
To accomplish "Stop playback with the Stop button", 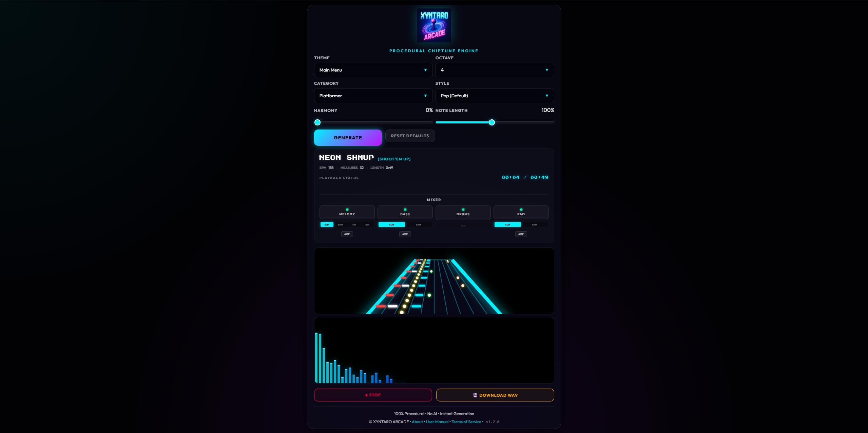I will (373, 395).
